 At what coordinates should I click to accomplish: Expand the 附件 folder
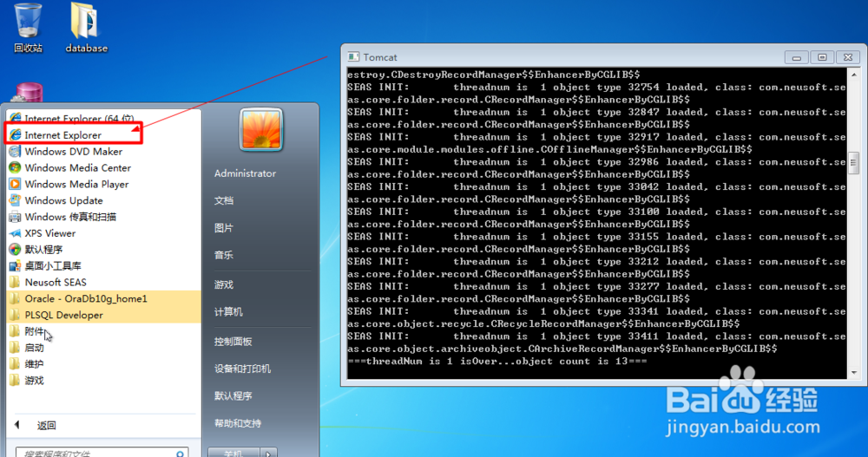point(35,331)
